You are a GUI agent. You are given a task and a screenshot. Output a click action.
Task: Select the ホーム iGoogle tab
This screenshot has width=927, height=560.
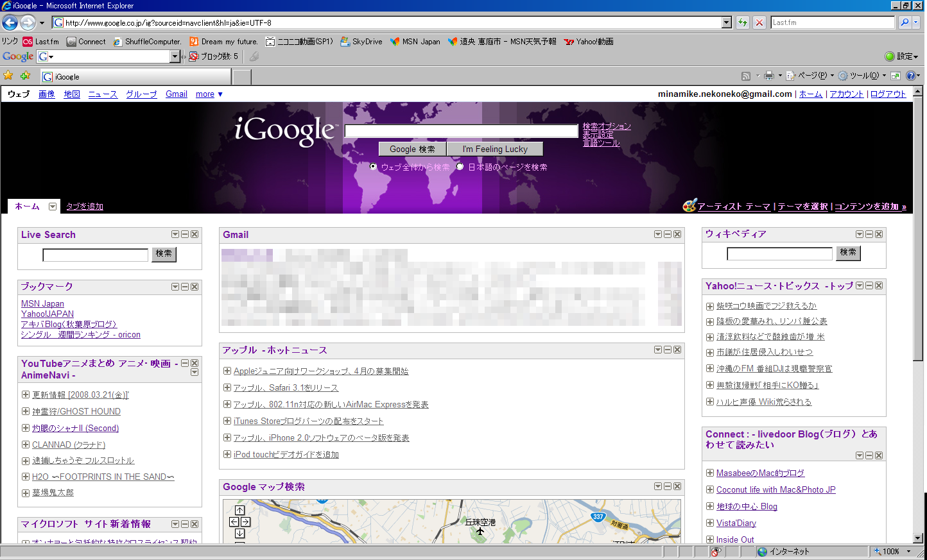(x=27, y=207)
